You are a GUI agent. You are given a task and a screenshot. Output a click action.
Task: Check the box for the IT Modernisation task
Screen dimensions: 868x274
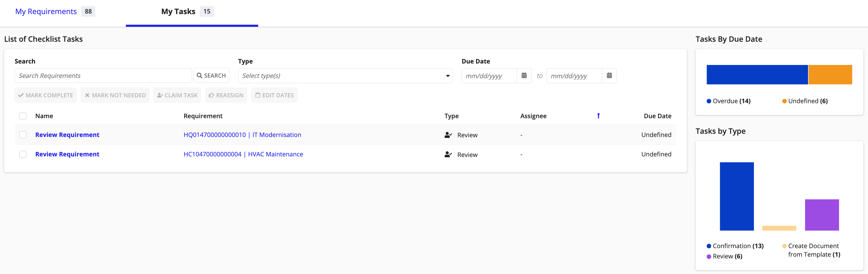pos(23,135)
